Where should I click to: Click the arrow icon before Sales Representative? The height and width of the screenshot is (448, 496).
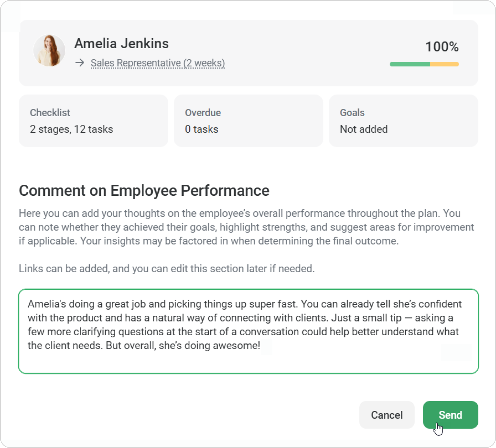[x=80, y=63]
